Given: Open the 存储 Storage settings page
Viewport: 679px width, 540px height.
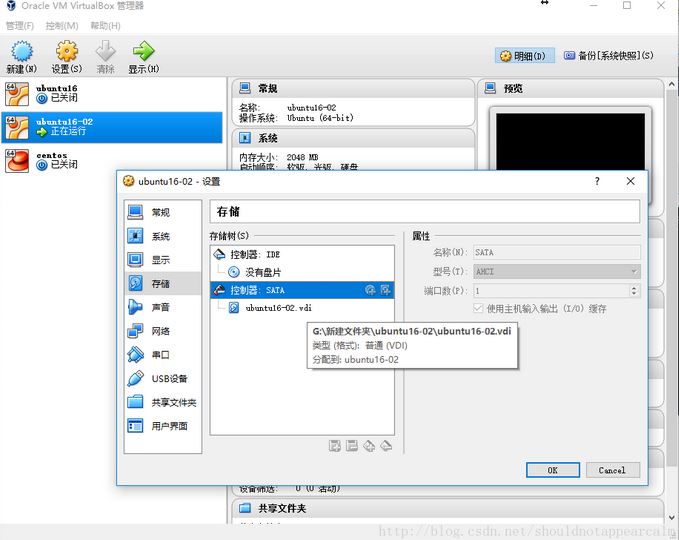Looking at the screenshot, I should coord(163,284).
